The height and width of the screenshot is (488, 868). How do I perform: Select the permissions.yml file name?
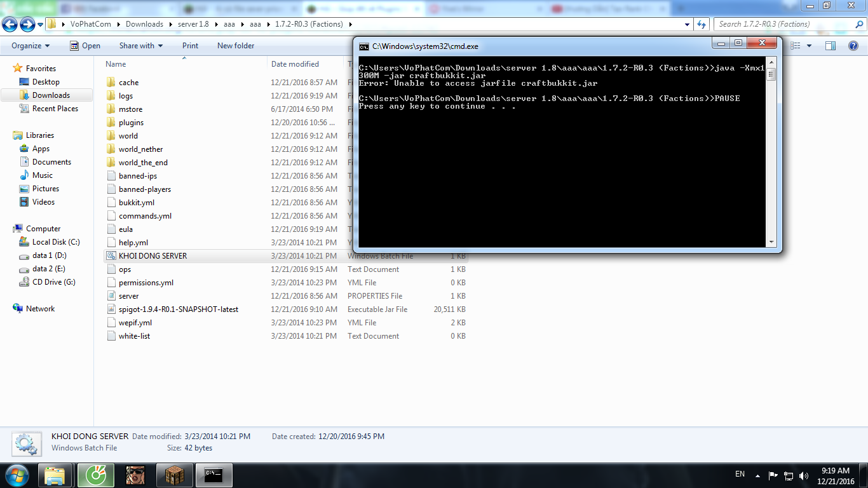146,283
